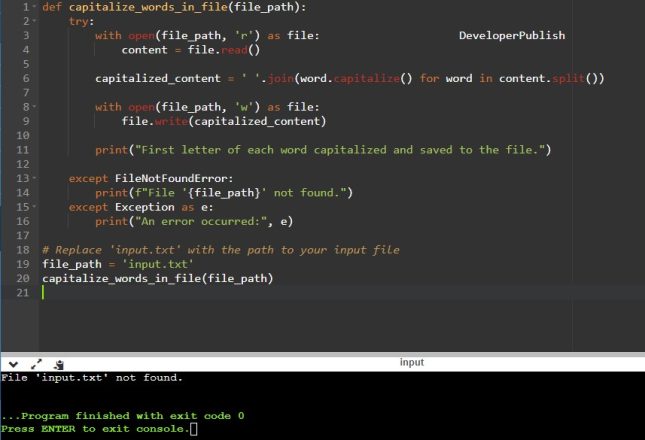This screenshot has width=645, height=440.
Task: Click the print f"File '{file_path}' not found." line
Action: pyautogui.click(x=224, y=193)
